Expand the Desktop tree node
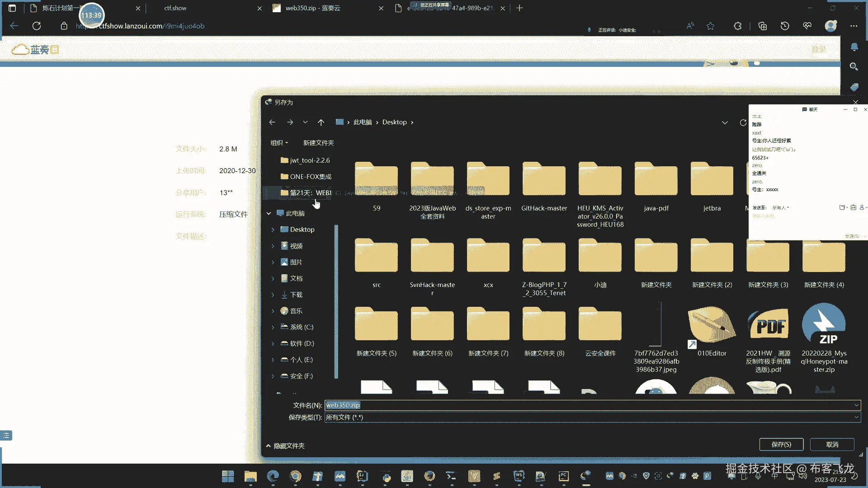868x488 pixels. click(273, 230)
